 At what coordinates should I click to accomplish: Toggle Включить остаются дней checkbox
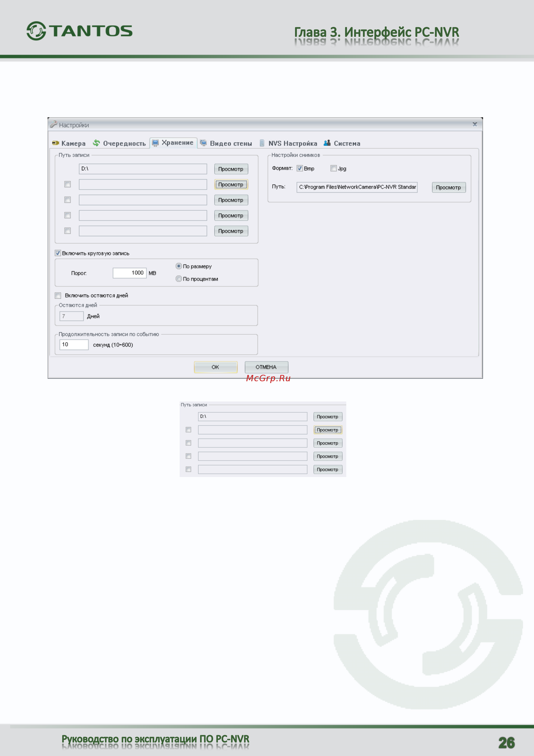point(58,295)
